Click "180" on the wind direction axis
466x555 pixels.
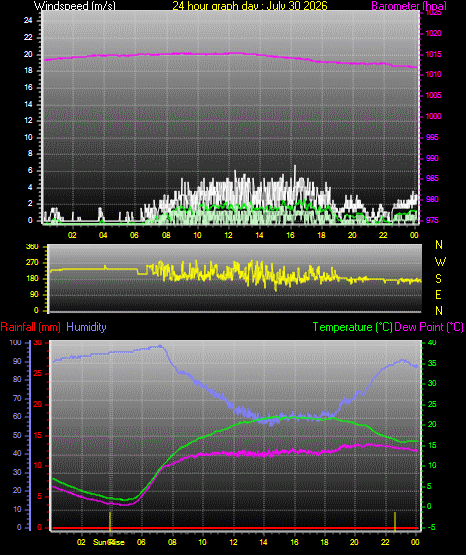pos(32,279)
